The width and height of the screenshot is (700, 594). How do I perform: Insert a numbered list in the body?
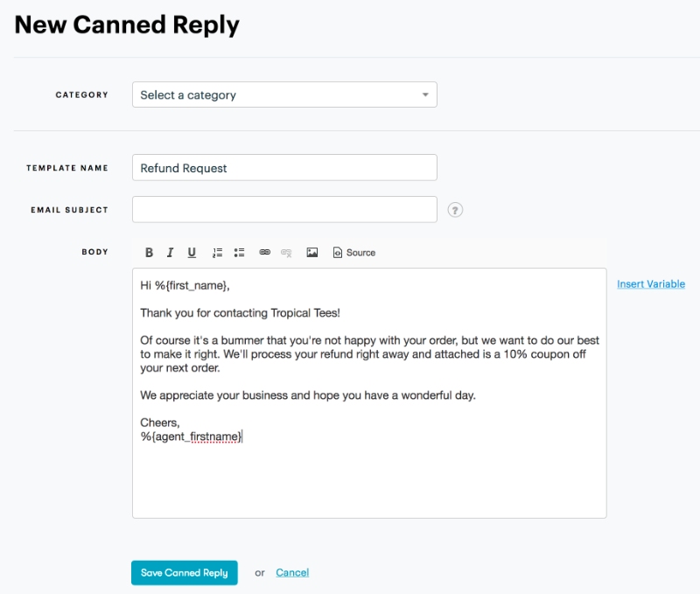(218, 253)
